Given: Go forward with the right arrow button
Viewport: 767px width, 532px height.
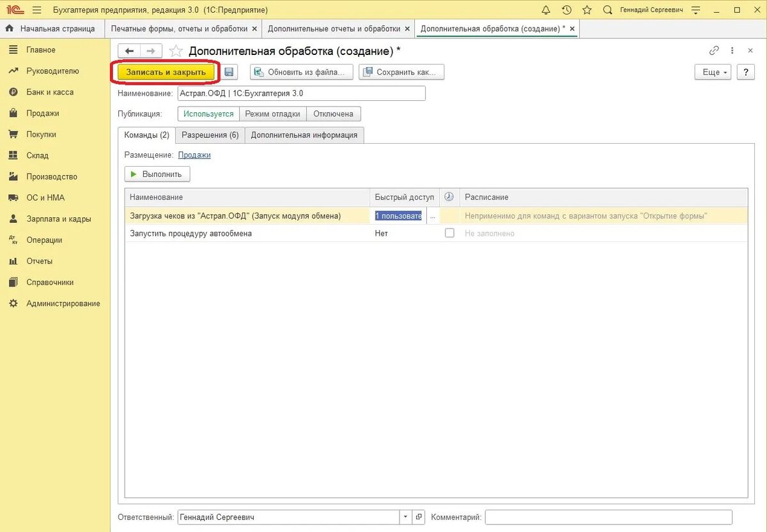Looking at the screenshot, I should pyautogui.click(x=151, y=51).
